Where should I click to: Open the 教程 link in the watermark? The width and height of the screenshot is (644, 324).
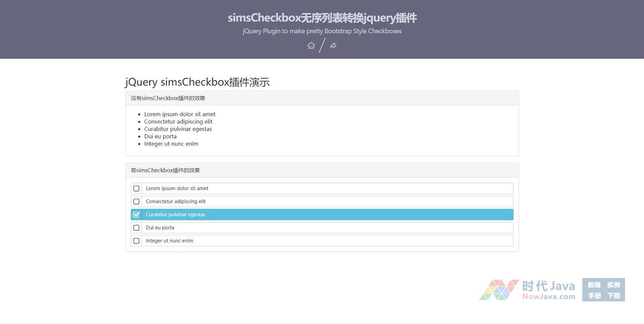pos(594,285)
